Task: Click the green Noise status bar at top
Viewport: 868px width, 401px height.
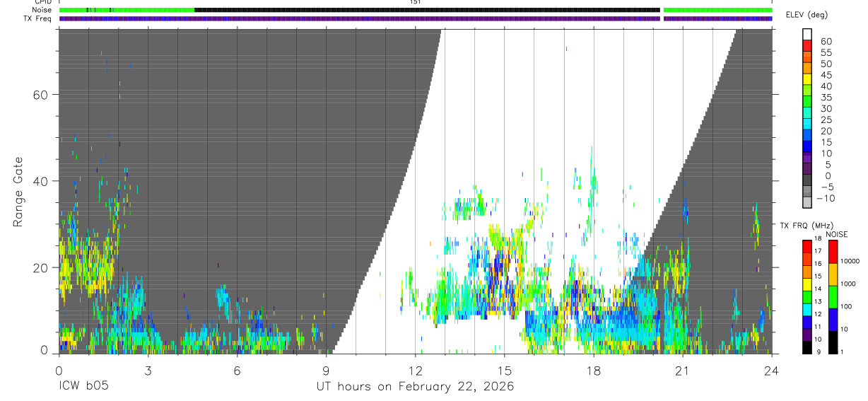Action: [x=127, y=10]
